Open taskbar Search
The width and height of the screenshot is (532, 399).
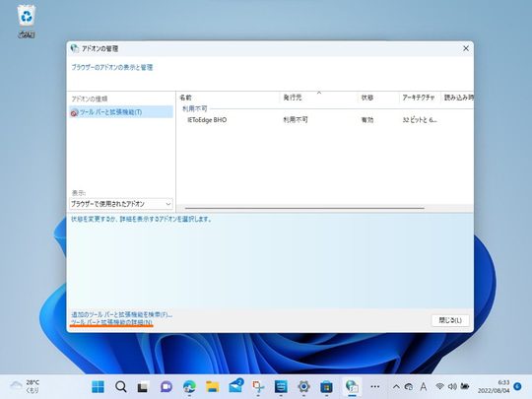tap(121, 386)
